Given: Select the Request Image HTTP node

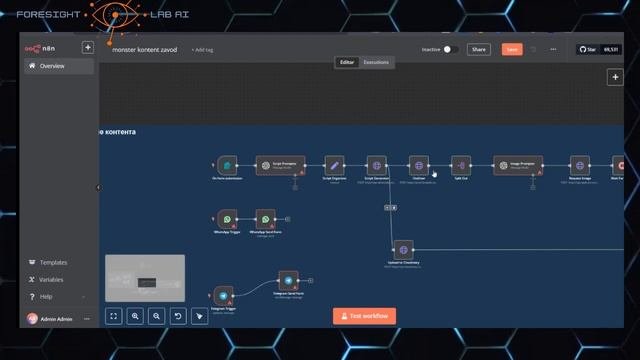Looking at the screenshot, I should click(x=580, y=165).
